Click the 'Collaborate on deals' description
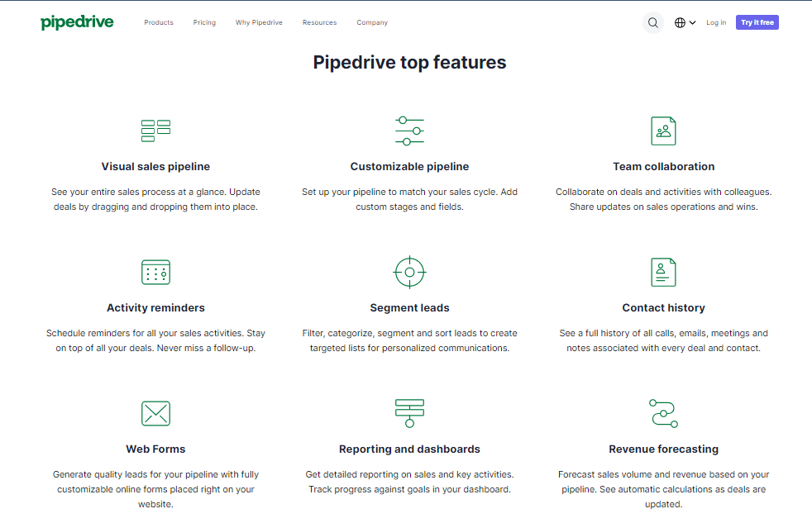Image resolution: width=812 pixels, height=523 pixels. 663,199
